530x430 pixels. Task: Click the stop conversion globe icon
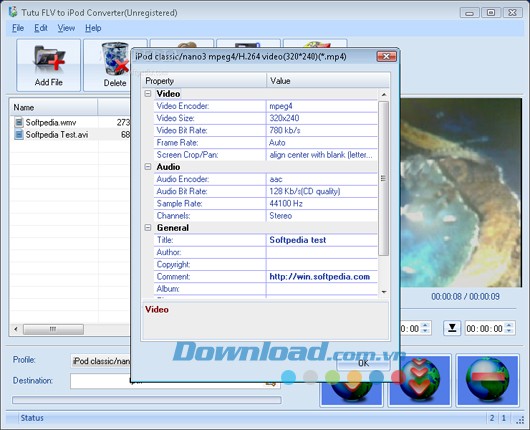[x=487, y=380]
